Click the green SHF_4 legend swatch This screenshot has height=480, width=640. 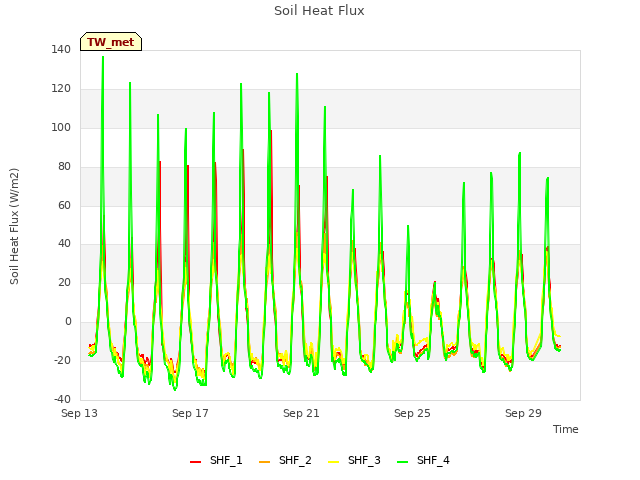tap(402, 462)
